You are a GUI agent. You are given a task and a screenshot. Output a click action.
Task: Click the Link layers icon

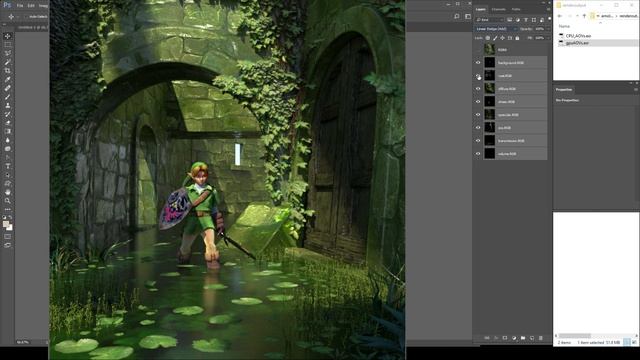(487, 338)
